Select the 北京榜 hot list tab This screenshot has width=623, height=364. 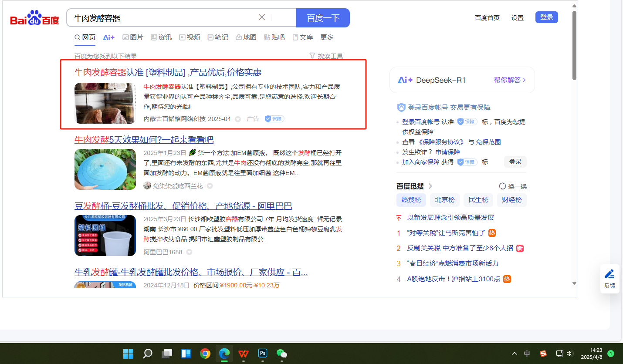click(445, 200)
